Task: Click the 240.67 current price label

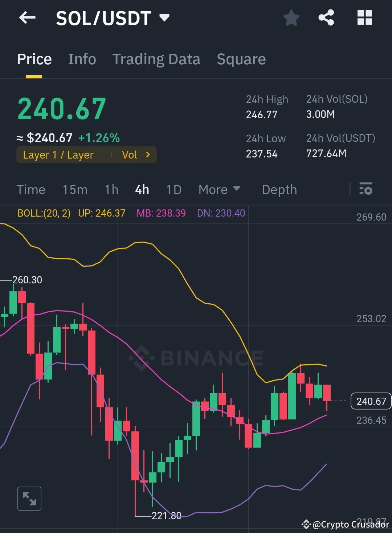Action: pos(371,401)
